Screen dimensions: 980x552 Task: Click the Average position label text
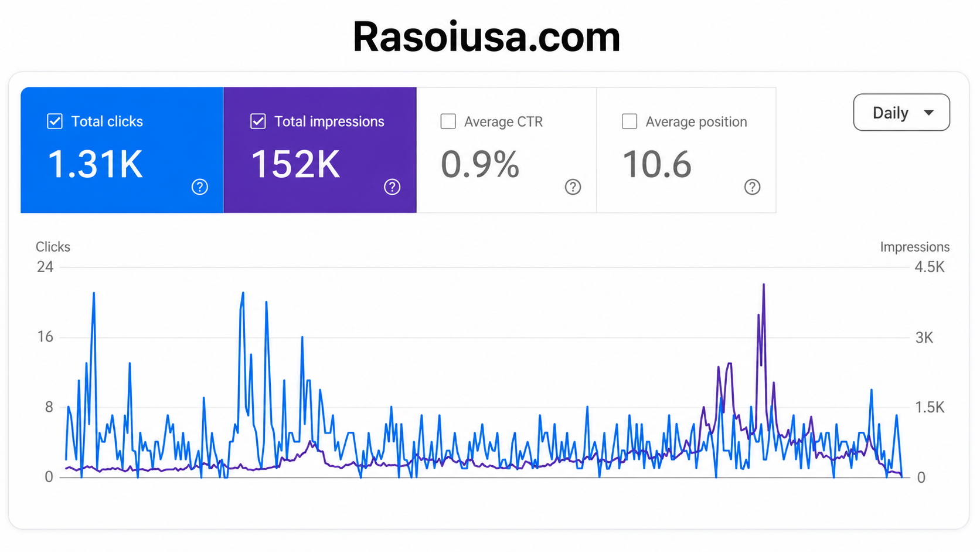[x=696, y=121]
